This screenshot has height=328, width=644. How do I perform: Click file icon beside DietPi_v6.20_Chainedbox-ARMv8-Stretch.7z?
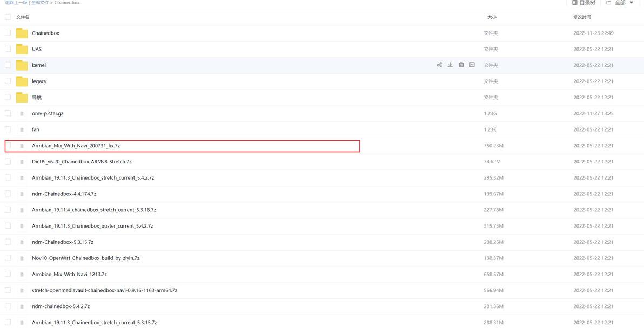pos(22,162)
